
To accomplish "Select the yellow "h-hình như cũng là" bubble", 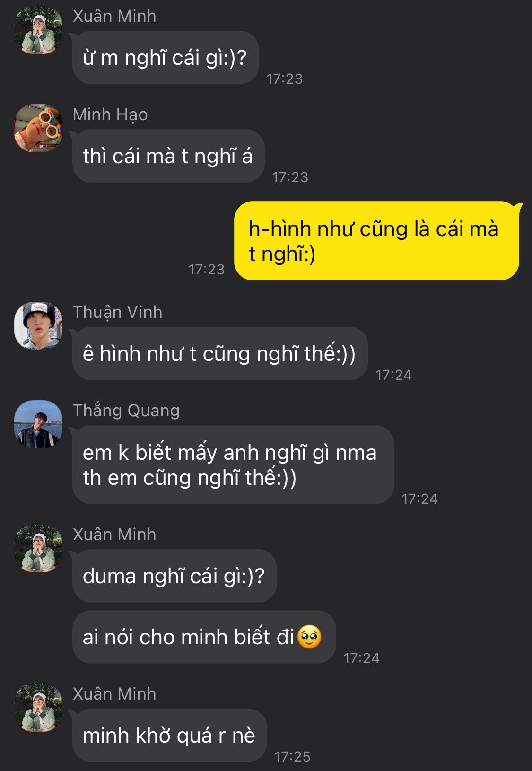I will click(x=377, y=241).
